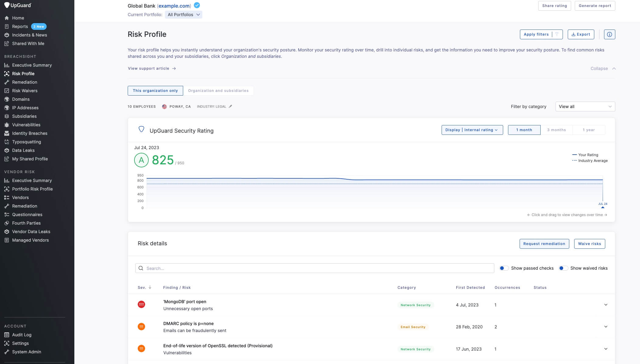Expand the MongoDB port open row

[x=606, y=305]
